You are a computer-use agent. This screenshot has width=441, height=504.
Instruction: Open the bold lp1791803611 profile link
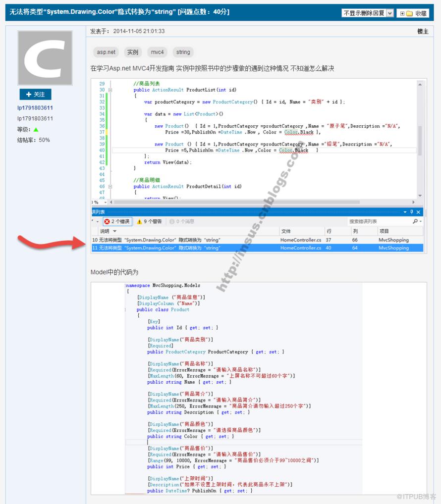click(x=35, y=108)
